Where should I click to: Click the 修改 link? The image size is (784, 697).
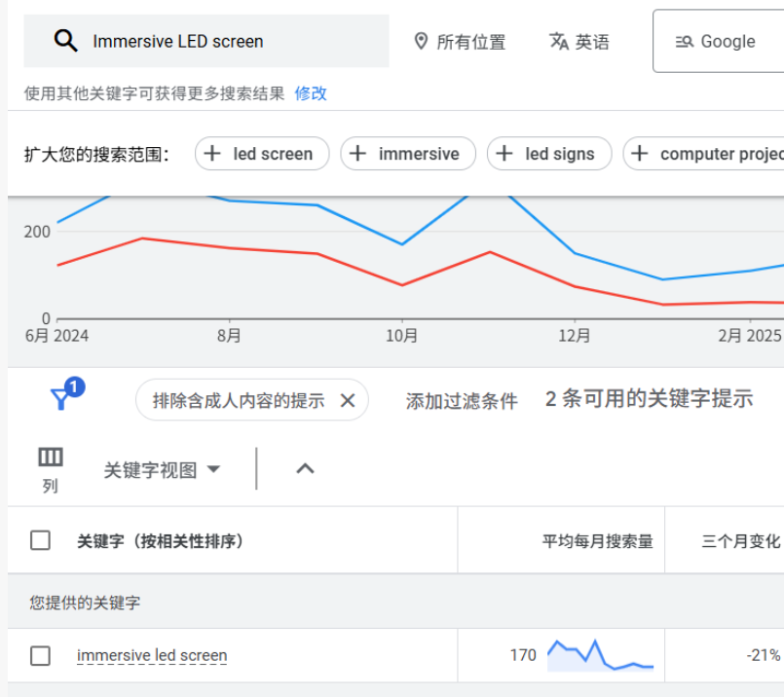click(x=311, y=93)
